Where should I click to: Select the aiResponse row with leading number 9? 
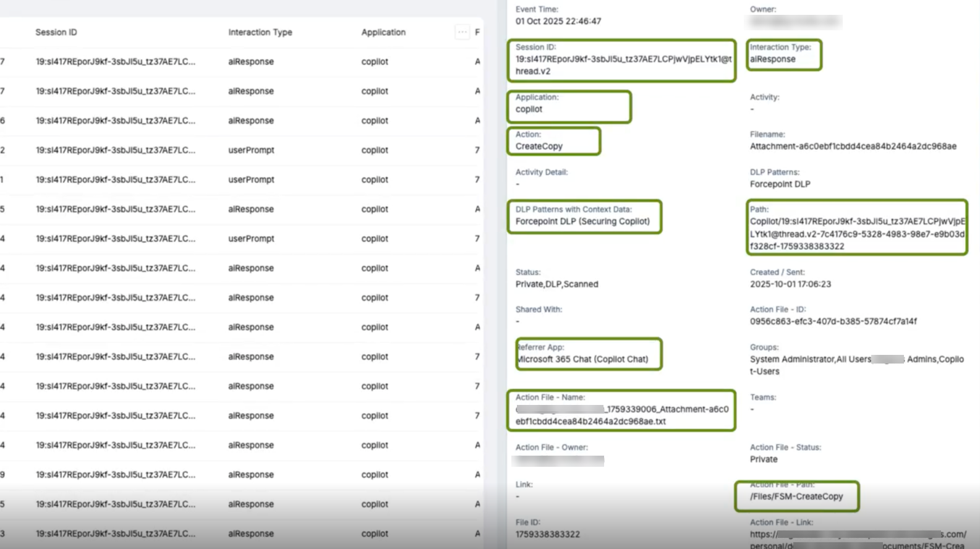tap(115, 475)
